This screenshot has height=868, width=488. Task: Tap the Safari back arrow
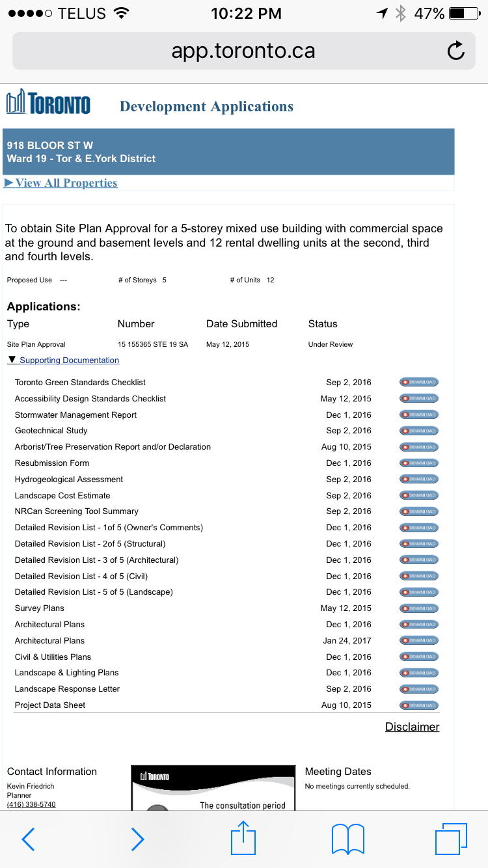pos(28,839)
